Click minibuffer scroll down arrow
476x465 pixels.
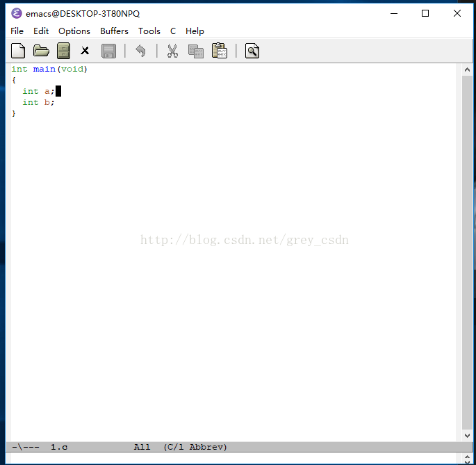pos(467,462)
